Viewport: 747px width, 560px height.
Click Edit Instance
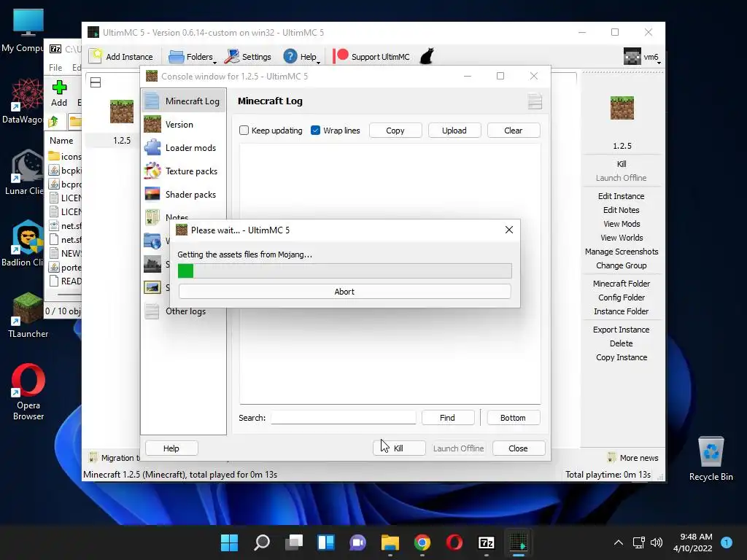click(x=622, y=196)
